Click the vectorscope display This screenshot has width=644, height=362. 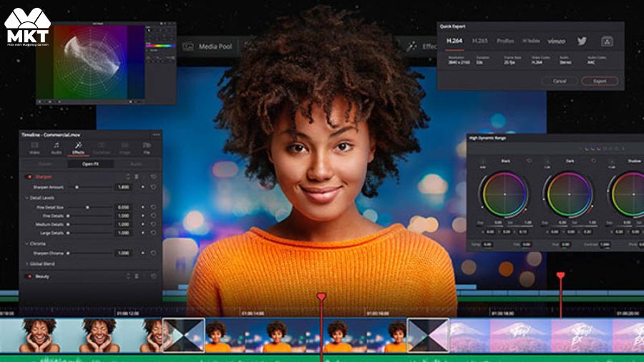tap(90, 62)
